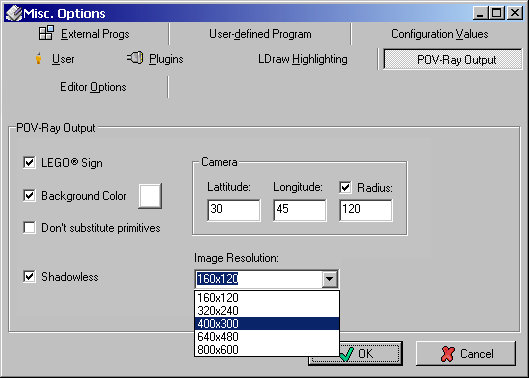Click the Radius field showing 120

click(366, 210)
